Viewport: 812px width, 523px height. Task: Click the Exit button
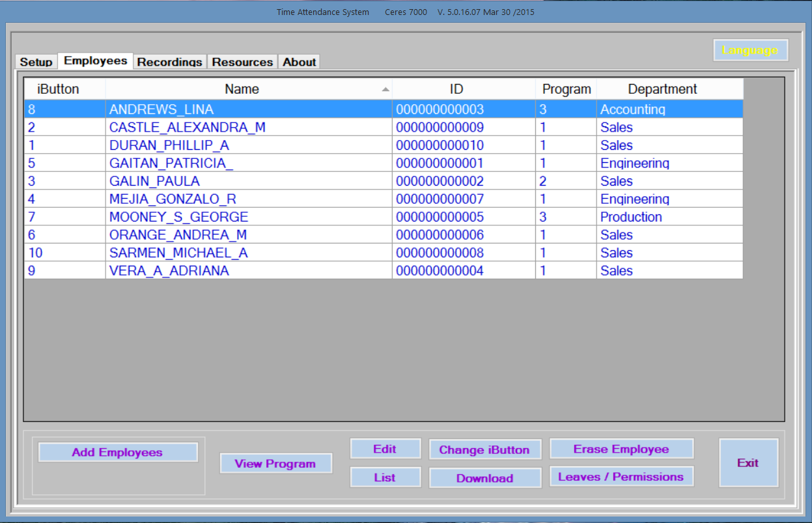(x=748, y=462)
